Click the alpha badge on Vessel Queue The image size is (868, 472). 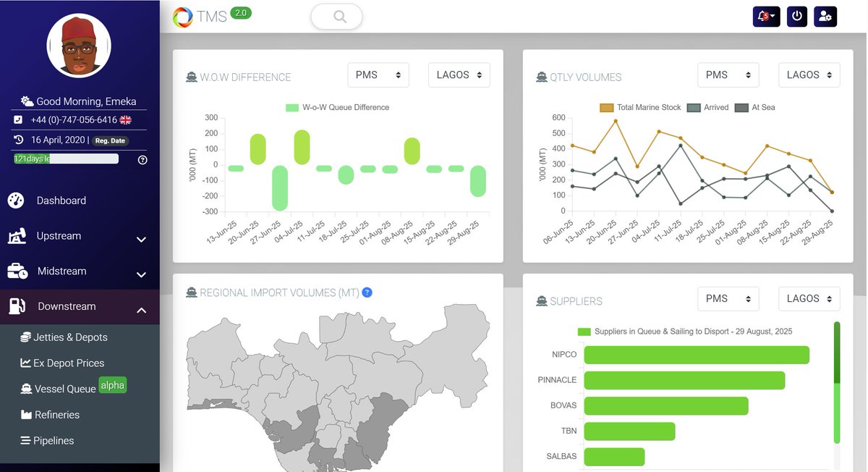point(113,386)
